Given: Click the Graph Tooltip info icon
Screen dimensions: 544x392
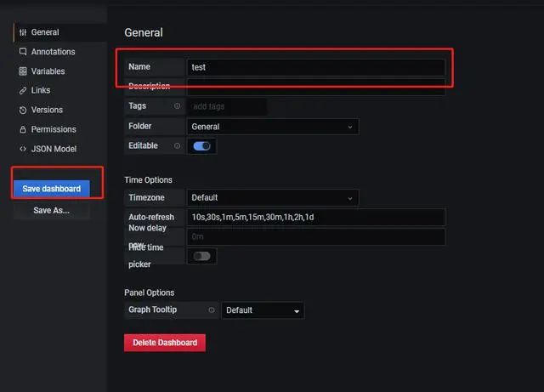Looking at the screenshot, I should (x=212, y=310).
